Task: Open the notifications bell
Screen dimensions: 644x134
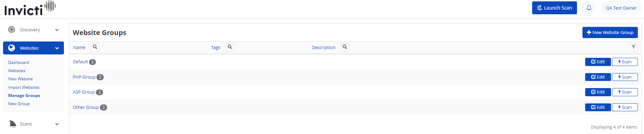Action: (x=589, y=8)
